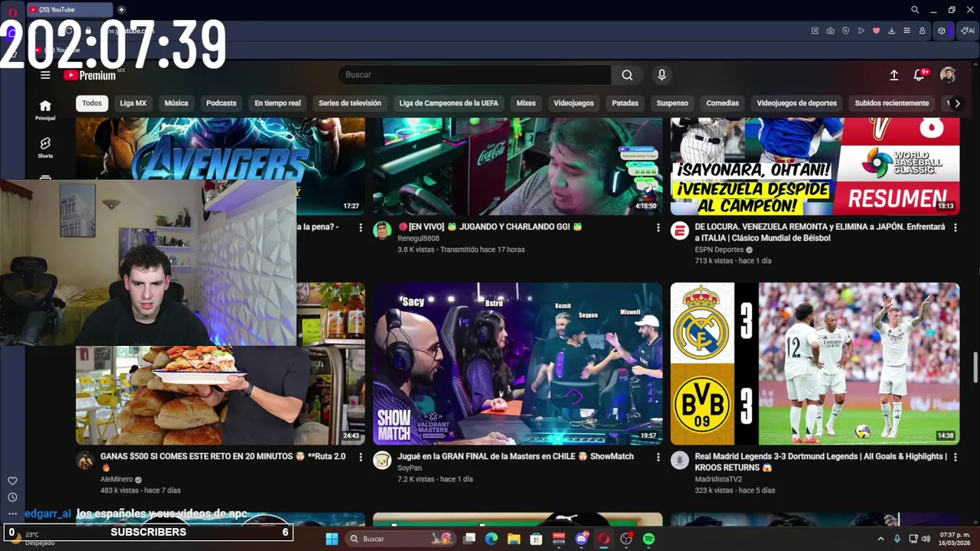Open SoyPan channel avatar
Image resolution: width=980 pixels, height=551 pixels.
(382, 460)
